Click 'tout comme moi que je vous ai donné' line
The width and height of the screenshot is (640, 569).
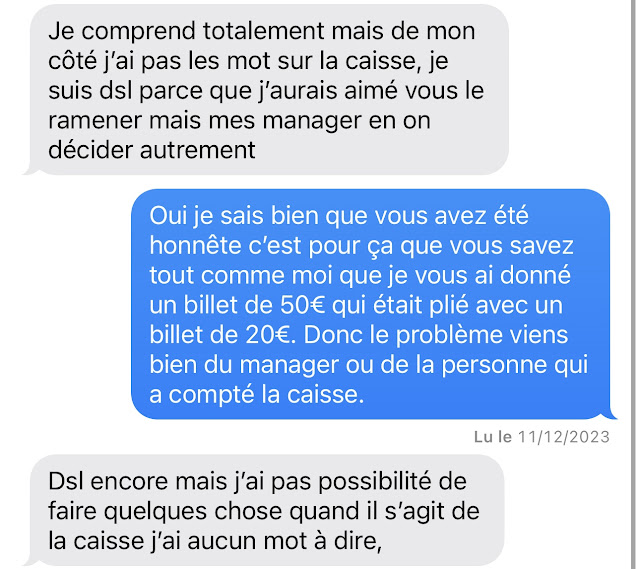click(x=360, y=275)
